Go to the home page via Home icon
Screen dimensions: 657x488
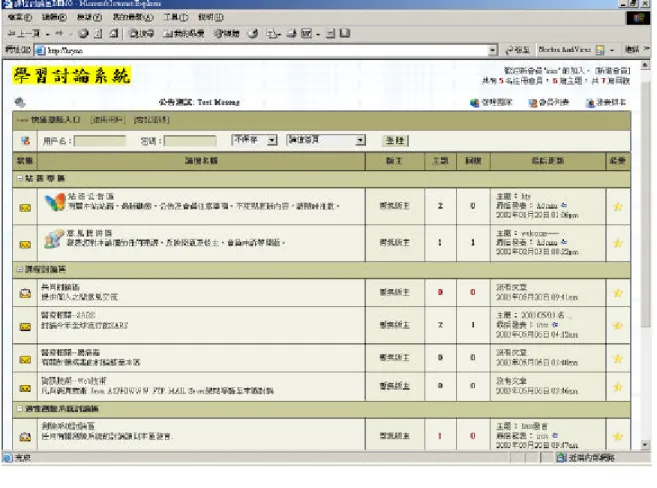click(x=114, y=34)
